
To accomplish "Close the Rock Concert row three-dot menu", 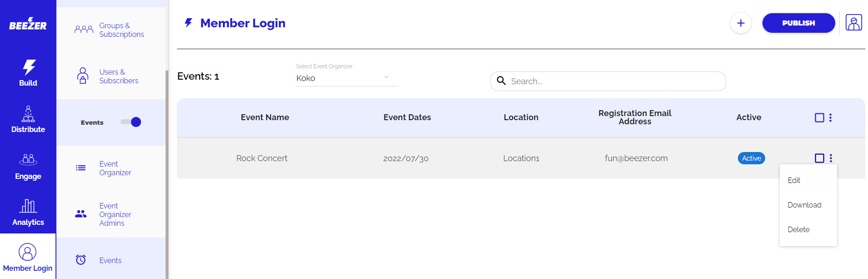I will click(831, 158).
